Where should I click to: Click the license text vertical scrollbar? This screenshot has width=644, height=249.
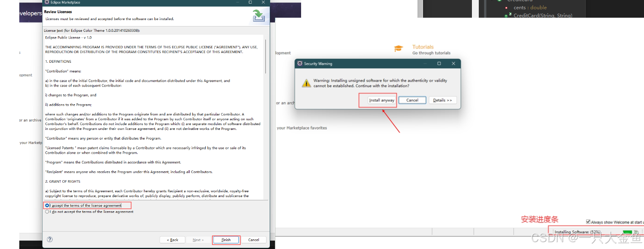click(x=266, y=56)
